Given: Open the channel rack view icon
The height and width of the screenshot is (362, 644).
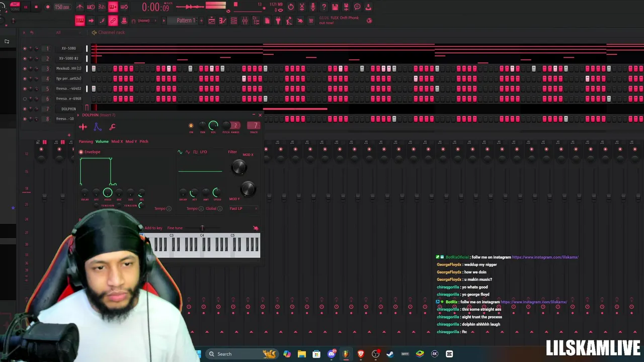Looking at the screenshot, I should [233, 21].
